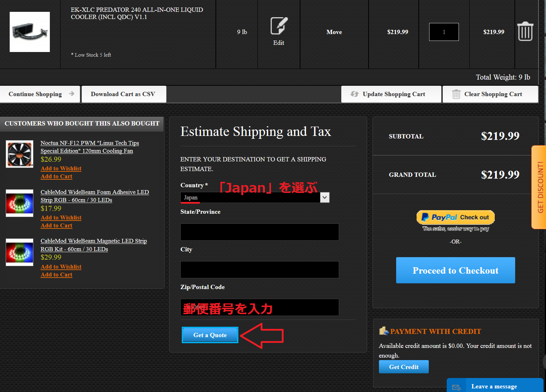Click the 'Total Weight: 9 lb' text

pos(503,77)
